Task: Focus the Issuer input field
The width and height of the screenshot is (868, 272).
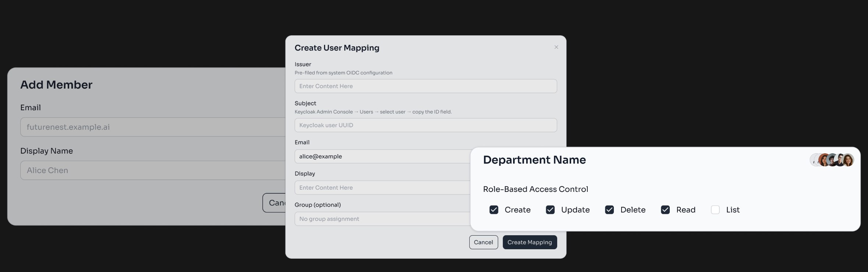Action: coord(426,86)
